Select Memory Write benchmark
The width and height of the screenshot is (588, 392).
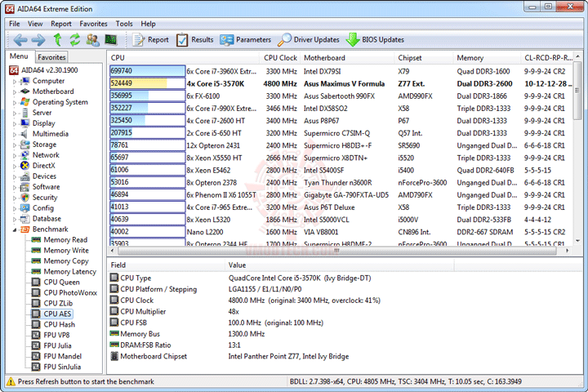click(66, 250)
